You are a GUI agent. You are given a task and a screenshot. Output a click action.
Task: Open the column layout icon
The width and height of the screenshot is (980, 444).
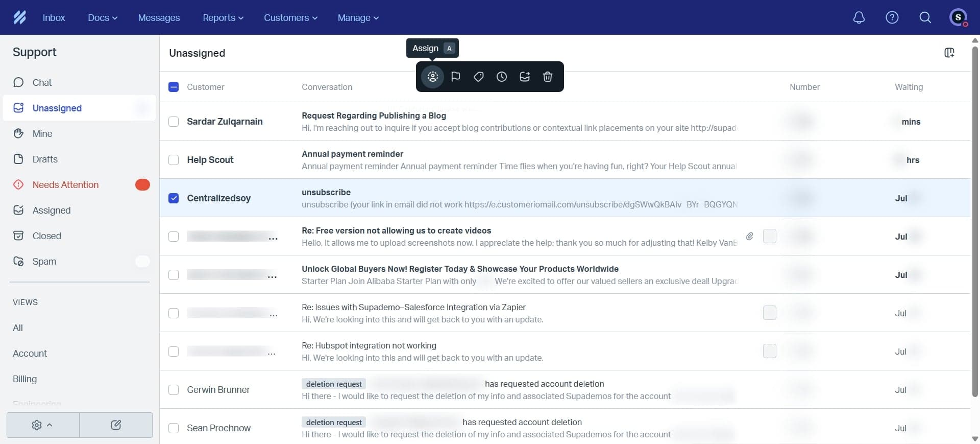(x=949, y=53)
